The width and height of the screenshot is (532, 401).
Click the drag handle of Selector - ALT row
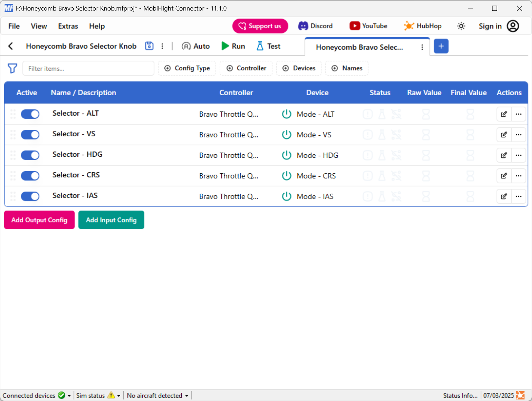pyautogui.click(x=13, y=114)
